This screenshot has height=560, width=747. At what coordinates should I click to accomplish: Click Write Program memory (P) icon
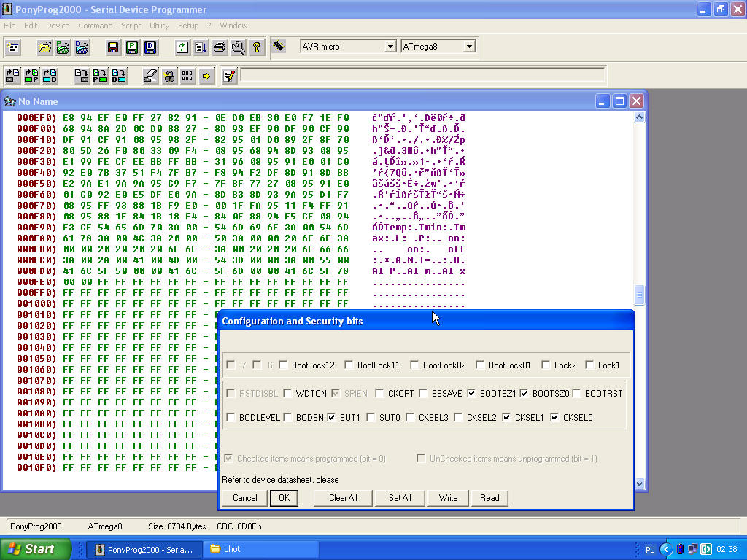pyautogui.click(x=100, y=76)
